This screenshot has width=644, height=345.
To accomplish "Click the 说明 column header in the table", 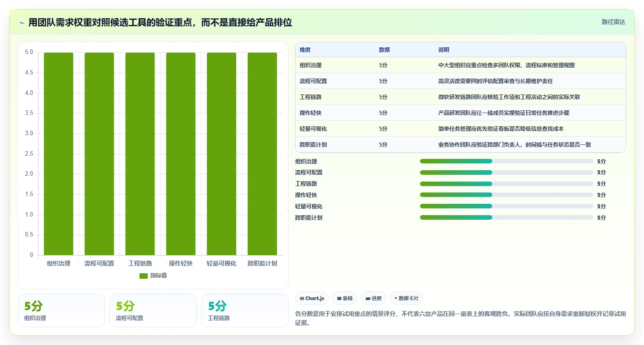I will pyautogui.click(x=444, y=50).
